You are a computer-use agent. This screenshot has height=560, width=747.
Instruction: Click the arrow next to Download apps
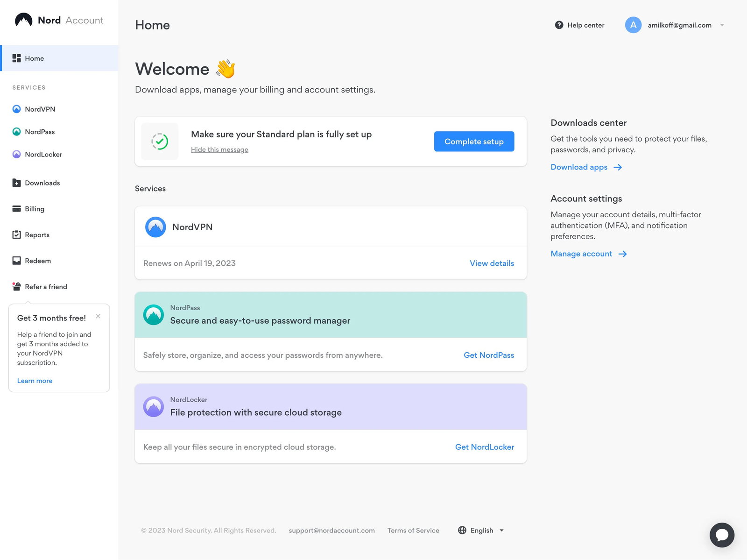(x=618, y=167)
